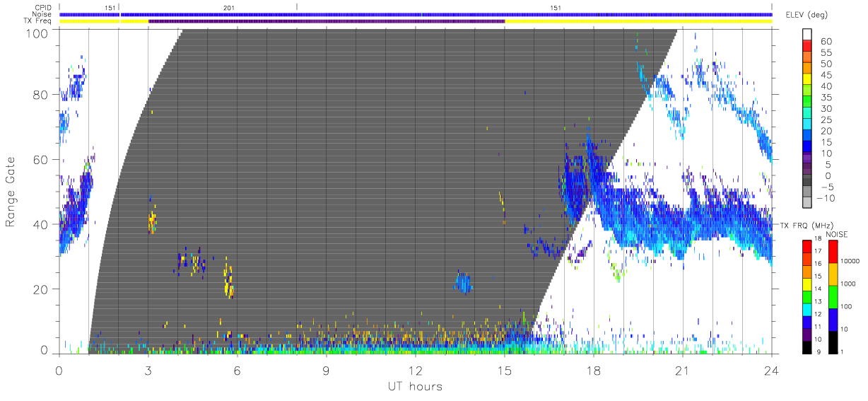
Task: Click the blue Noise strip above the plot
Action: 416,14
